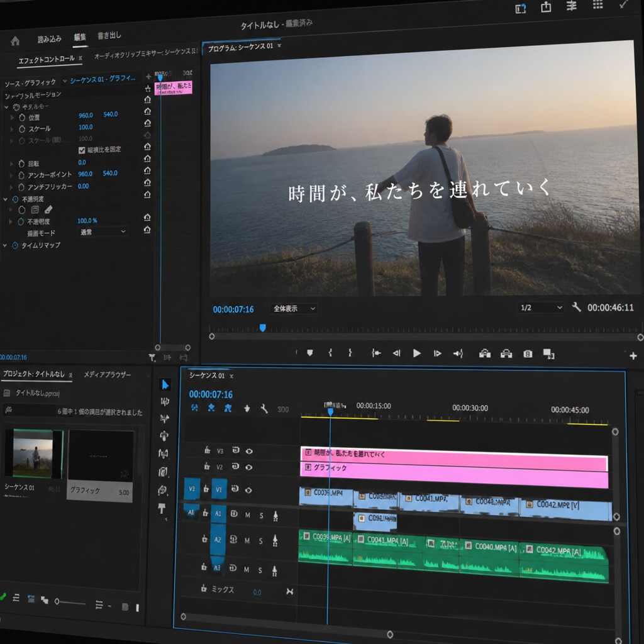Play the sequence in Program monitor
644x644 pixels.
click(x=416, y=353)
